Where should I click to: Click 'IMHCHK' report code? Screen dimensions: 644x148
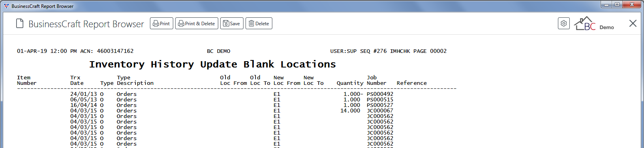click(400, 51)
